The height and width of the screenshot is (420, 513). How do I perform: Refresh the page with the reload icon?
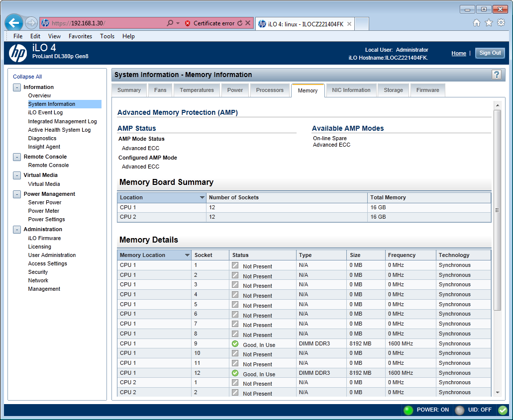click(x=240, y=23)
